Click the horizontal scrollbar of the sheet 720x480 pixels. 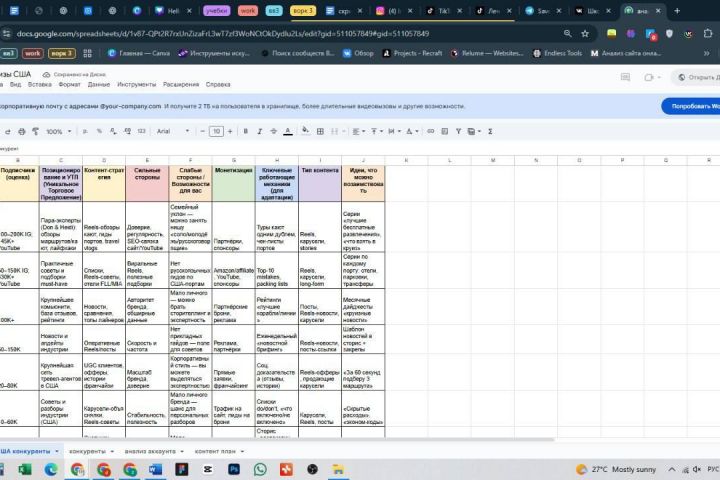tap(276, 440)
